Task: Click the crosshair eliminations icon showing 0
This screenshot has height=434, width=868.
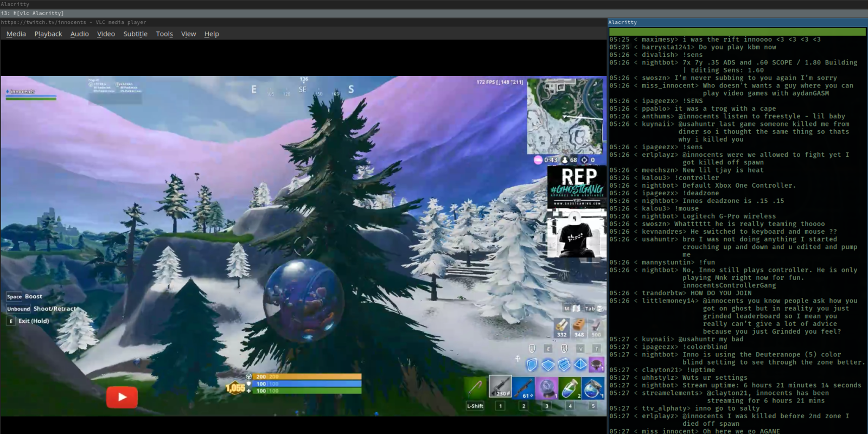Action: (584, 160)
